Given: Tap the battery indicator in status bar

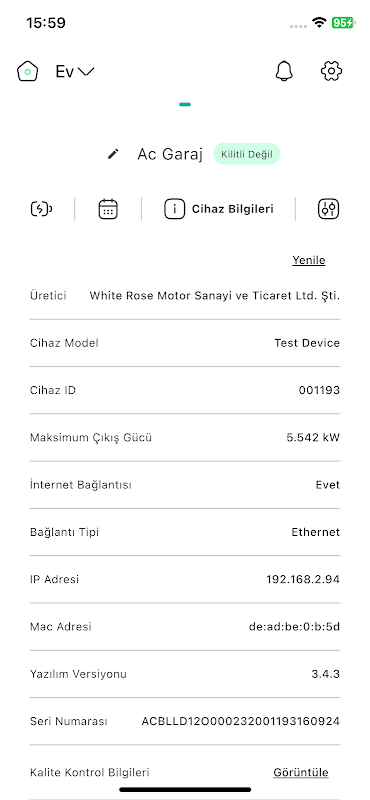Looking at the screenshot, I should (x=343, y=23).
